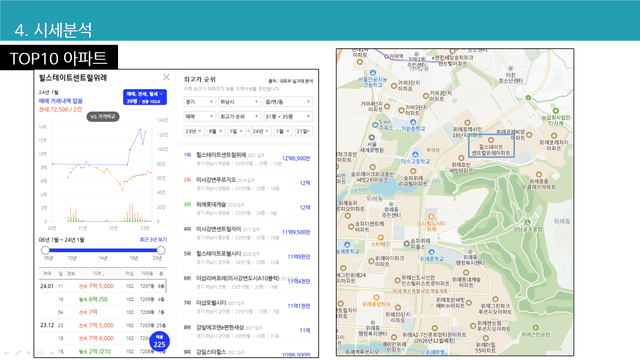Click the 덕수고등학교 school icon on the map
Screen dimensions: 640x360
[x=415, y=154]
